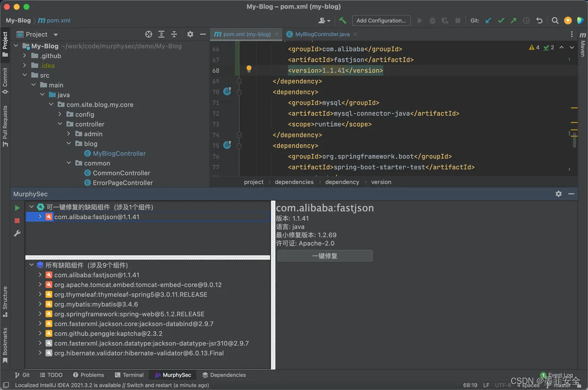Select hibernate-validator@6.0.13.Final entry
Viewport: 588px width, 390px height.
139,353
